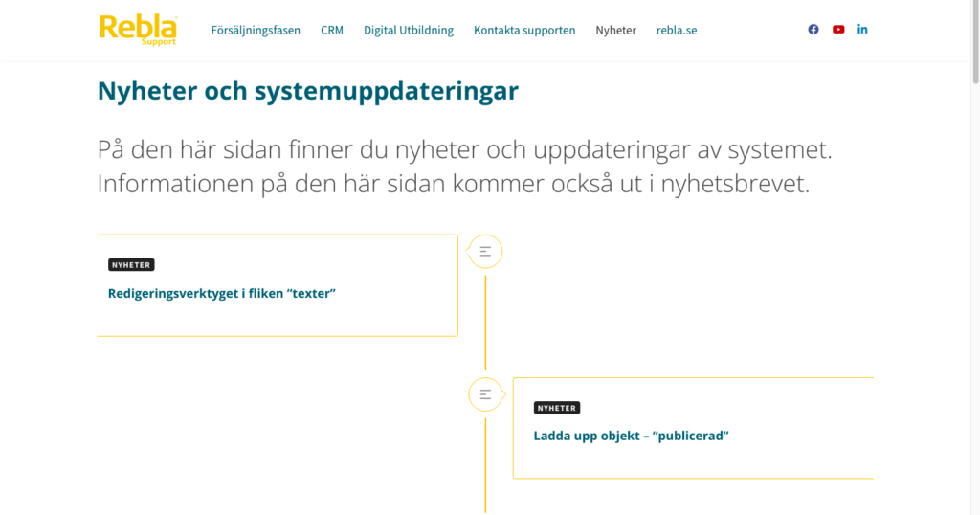Select CRM in the navigation bar
This screenshot has height=515, width=980.
[332, 30]
